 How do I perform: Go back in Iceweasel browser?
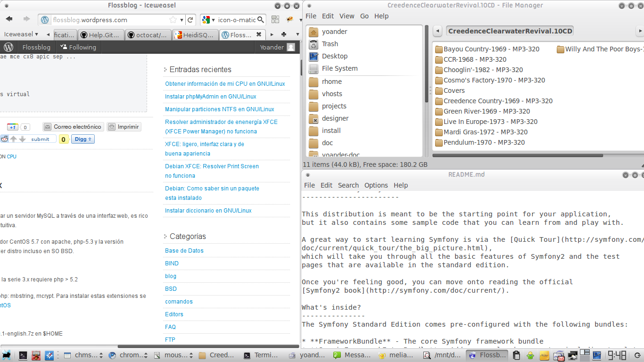click(9, 19)
